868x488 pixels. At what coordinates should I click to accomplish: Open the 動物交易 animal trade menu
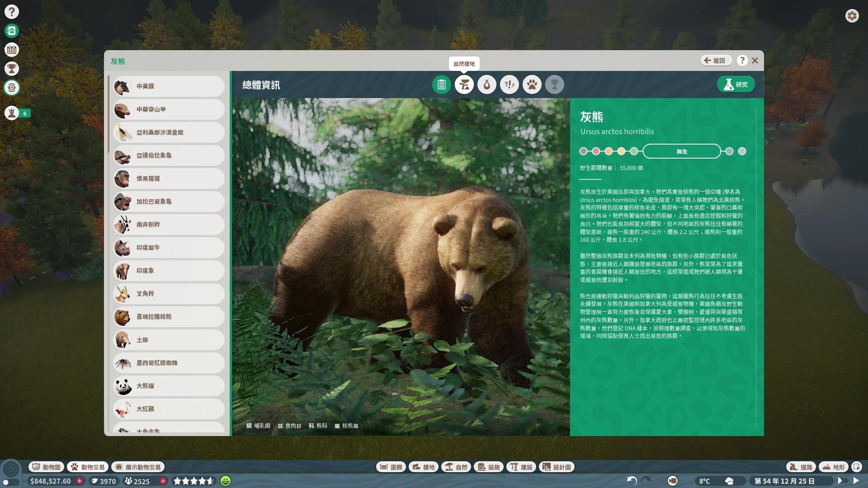coord(88,467)
